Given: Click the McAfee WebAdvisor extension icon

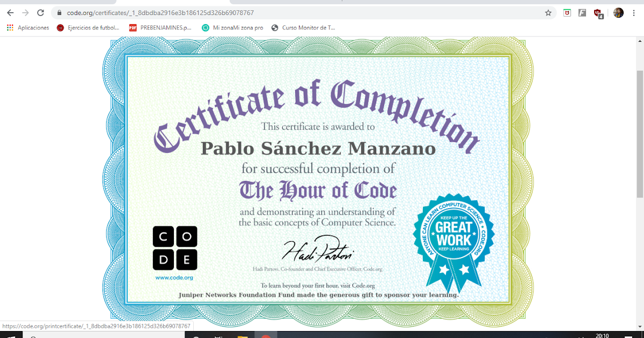Looking at the screenshot, I should (567, 12).
